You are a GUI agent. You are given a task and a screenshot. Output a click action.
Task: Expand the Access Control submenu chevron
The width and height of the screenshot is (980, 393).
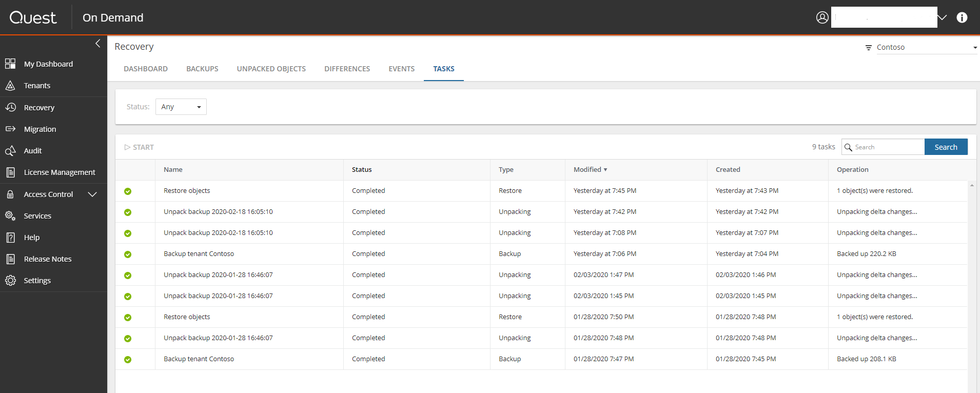coord(92,194)
